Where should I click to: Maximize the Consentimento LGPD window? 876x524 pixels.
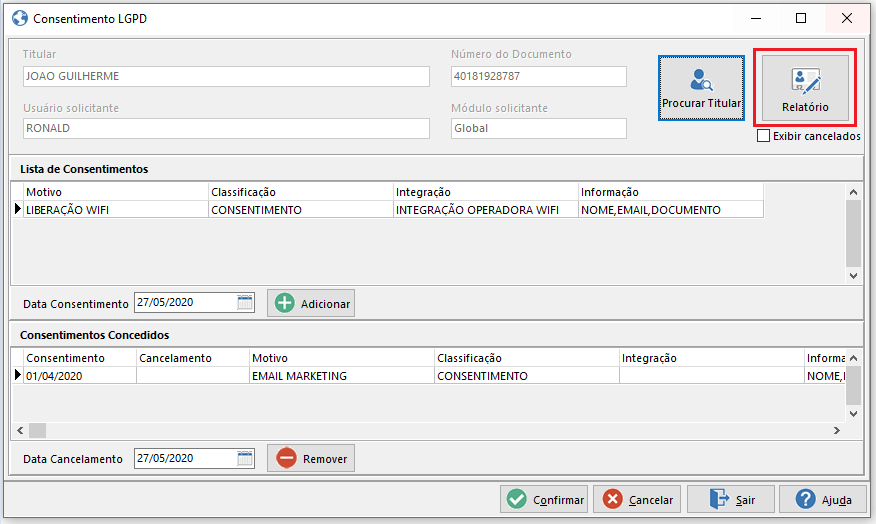(x=801, y=18)
